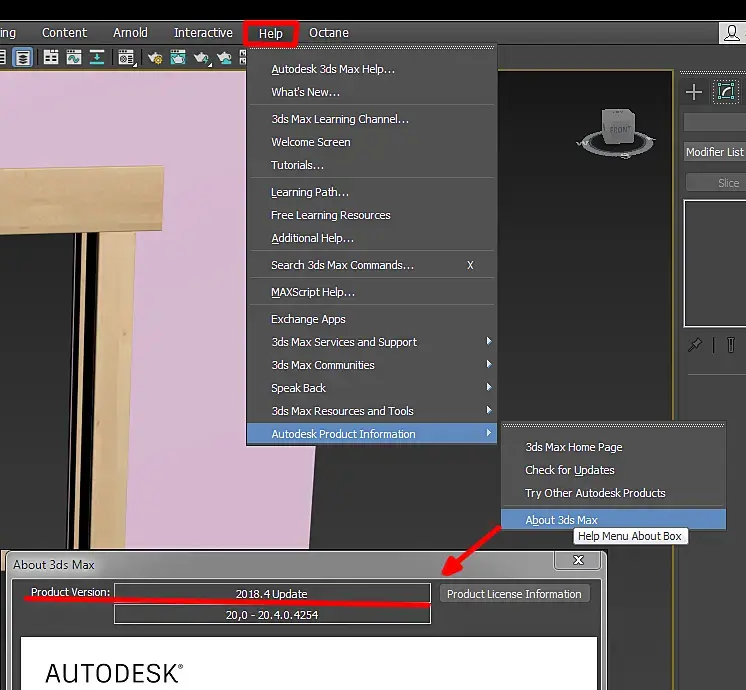Viewport: 746px width, 690px height.
Task: Click the object name field in Modify panel
Action: coord(715,122)
